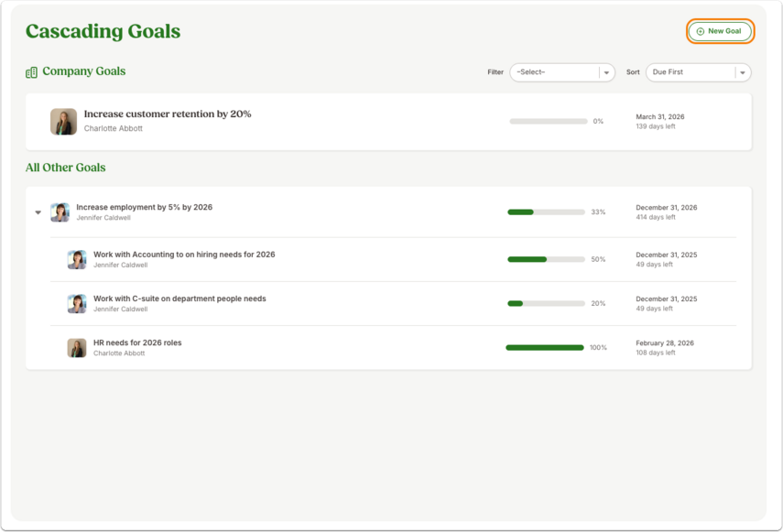Image resolution: width=783 pixels, height=532 pixels.
Task: Click the plus icon inside New Goal
Action: click(x=700, y=31)
